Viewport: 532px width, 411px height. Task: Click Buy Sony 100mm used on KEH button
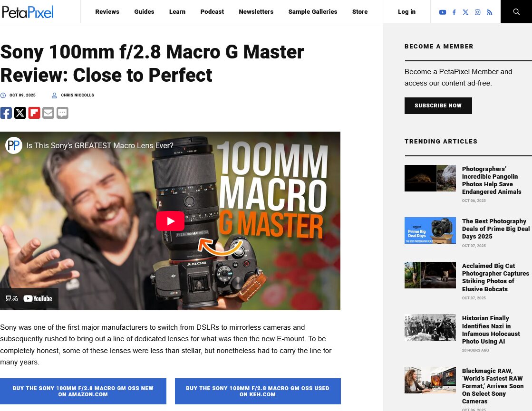(x=258, y=392)
